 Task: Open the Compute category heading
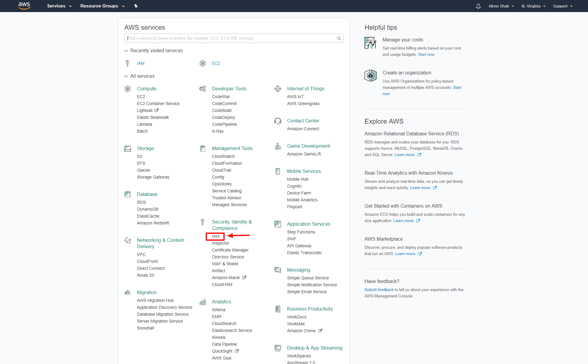[x=147, y=89]
